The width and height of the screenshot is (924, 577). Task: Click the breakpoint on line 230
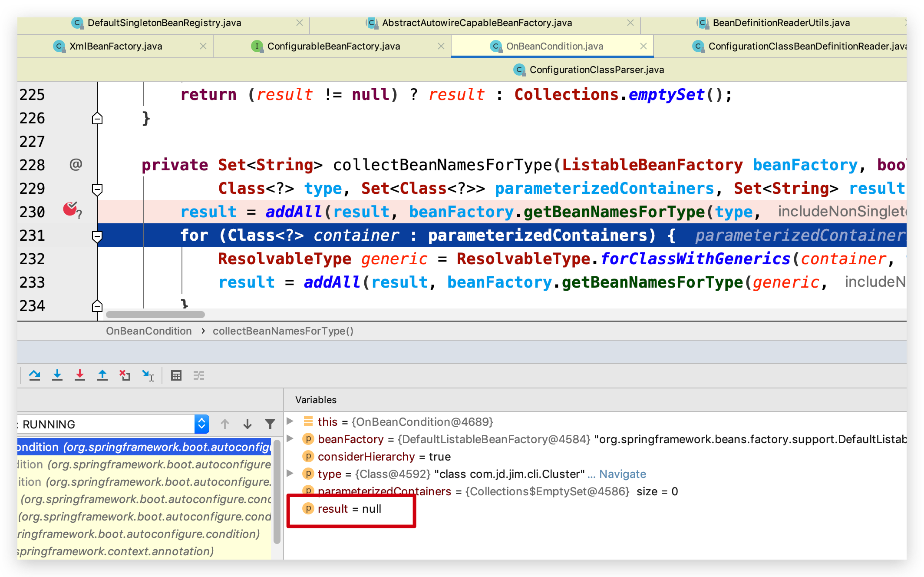(70, 209)
